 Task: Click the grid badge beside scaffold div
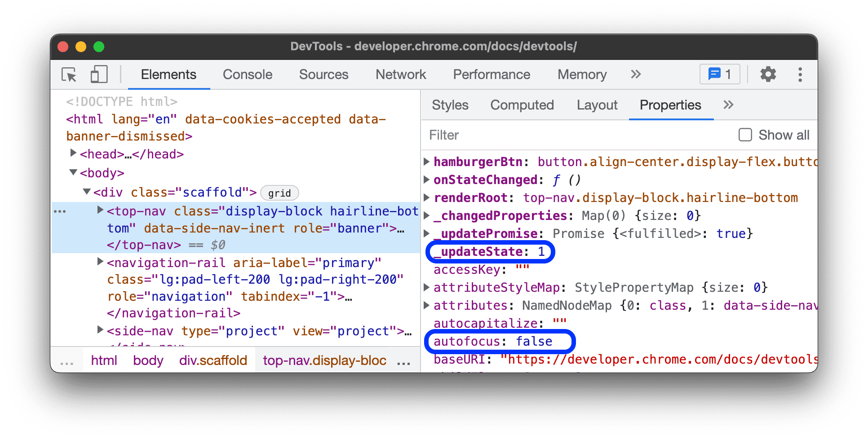pyautogui.click(x=279, y=193)
